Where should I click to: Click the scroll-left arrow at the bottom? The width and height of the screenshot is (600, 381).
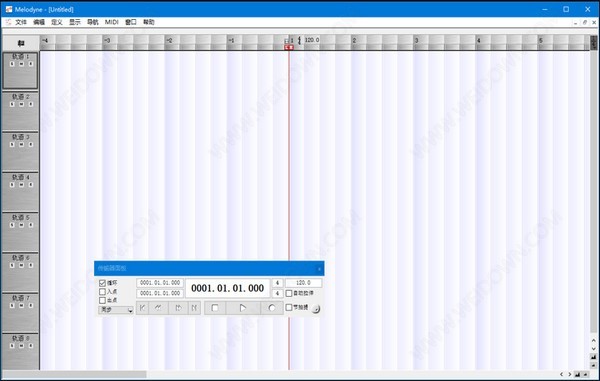[562, 374]
